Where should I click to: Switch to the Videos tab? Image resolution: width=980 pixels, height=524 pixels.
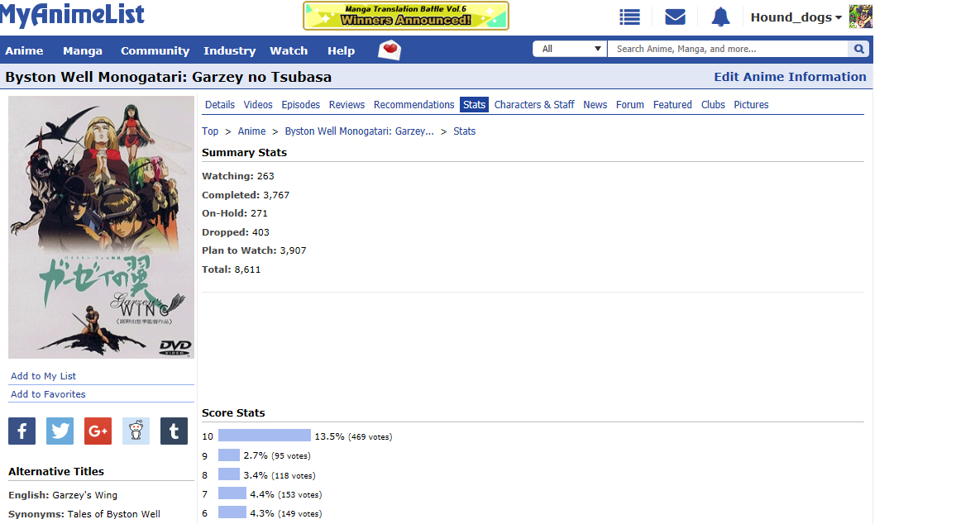click(x=258, y=105)
